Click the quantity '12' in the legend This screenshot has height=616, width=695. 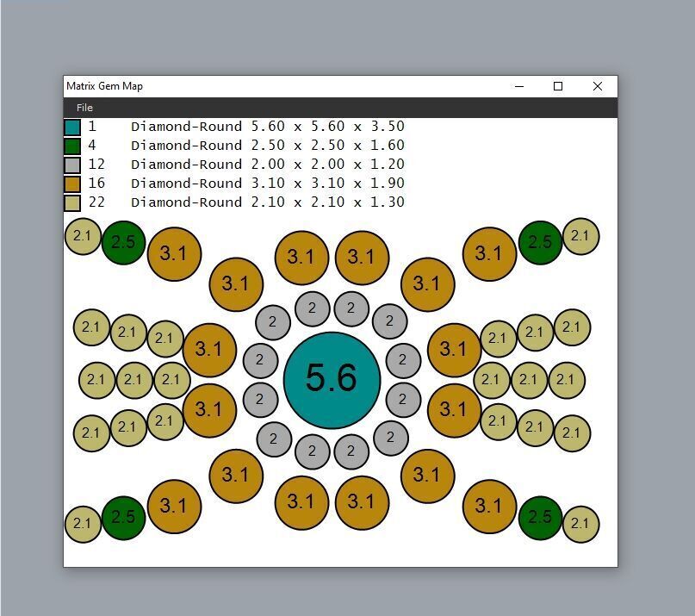point(96,164)
